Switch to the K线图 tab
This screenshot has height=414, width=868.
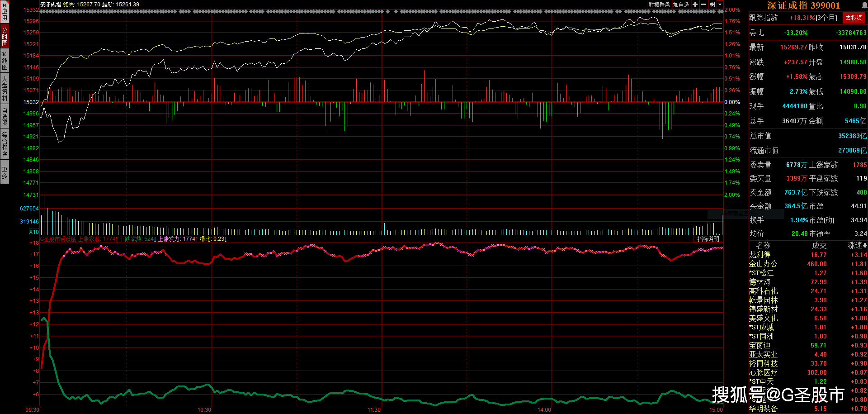[5, 61]
